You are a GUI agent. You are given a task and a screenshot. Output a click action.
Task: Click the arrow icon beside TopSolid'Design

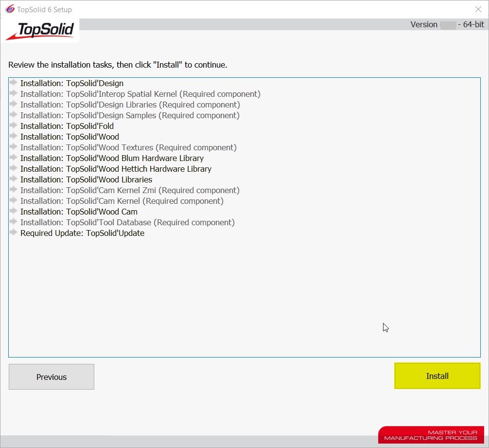[x=14, y=82]
